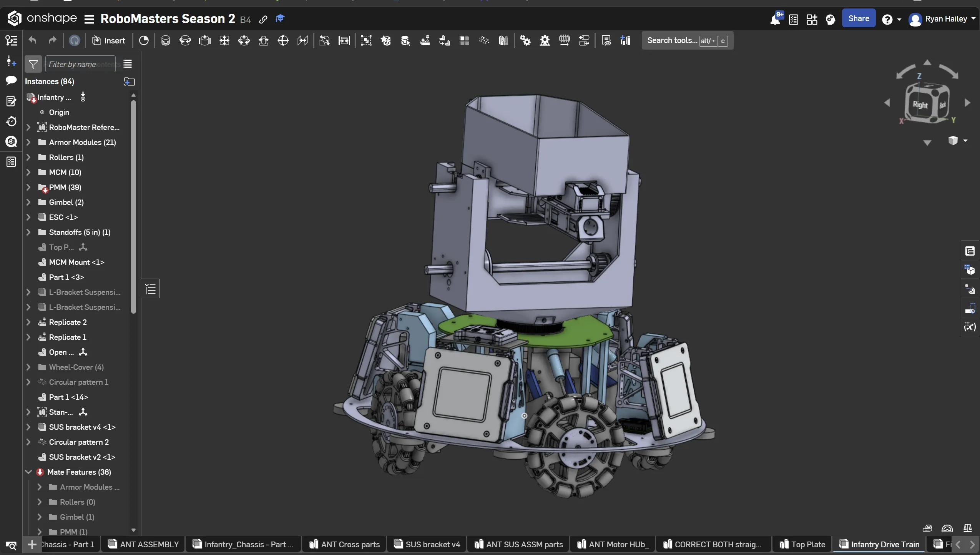Screen dimensions: 980x555
Task: Click the Undo arrow in toolbar
Action: click(33, 40)
